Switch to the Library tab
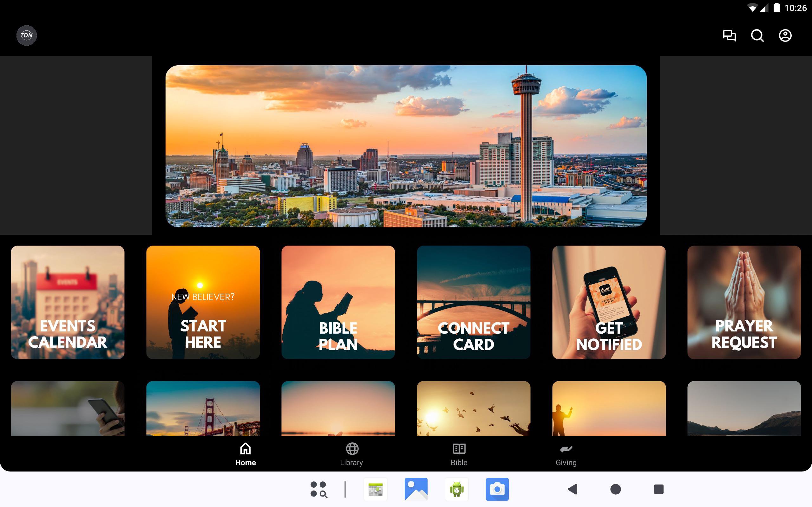812x507 pixels. [351, 454]
